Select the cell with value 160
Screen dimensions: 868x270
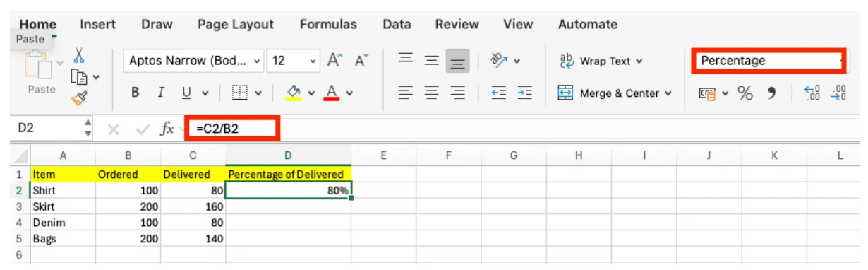click(x=193, y=206)
